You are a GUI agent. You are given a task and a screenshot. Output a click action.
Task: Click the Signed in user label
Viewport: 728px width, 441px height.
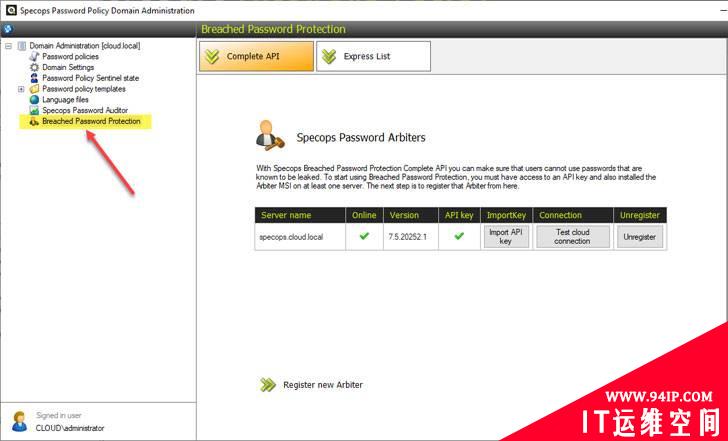click(x=59, y=415)
